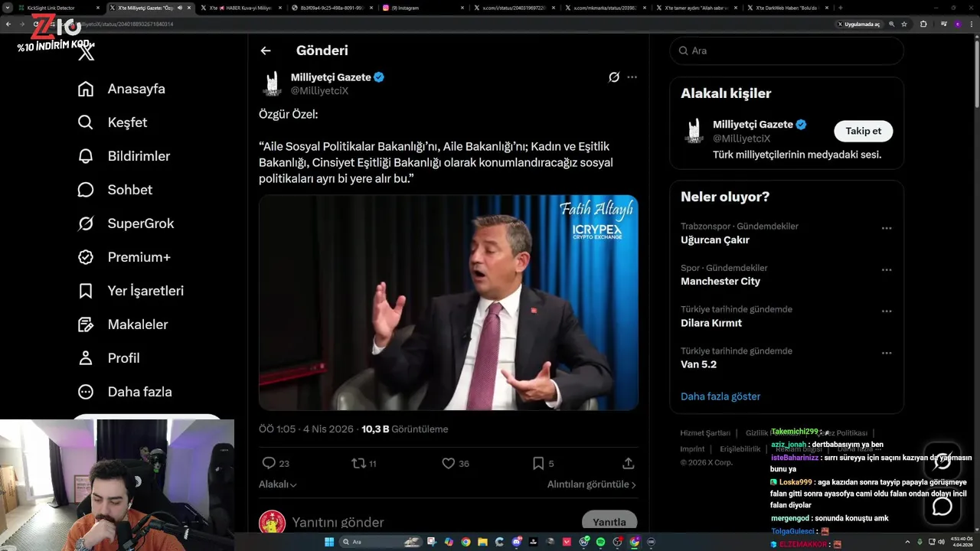Image resolution: width=980 pixels, height=551 pixels.
Task: Click the reply comment icon
Action: [x=269, y=463]
